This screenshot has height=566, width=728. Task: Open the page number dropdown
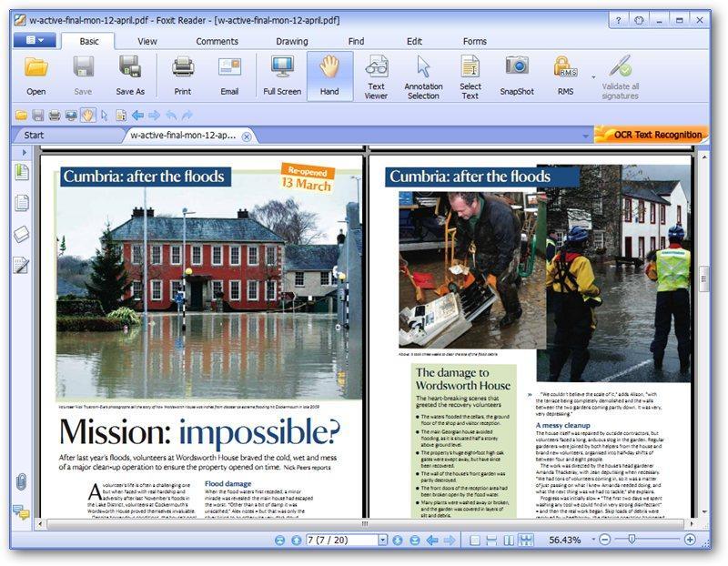click(x=382, y=540)
